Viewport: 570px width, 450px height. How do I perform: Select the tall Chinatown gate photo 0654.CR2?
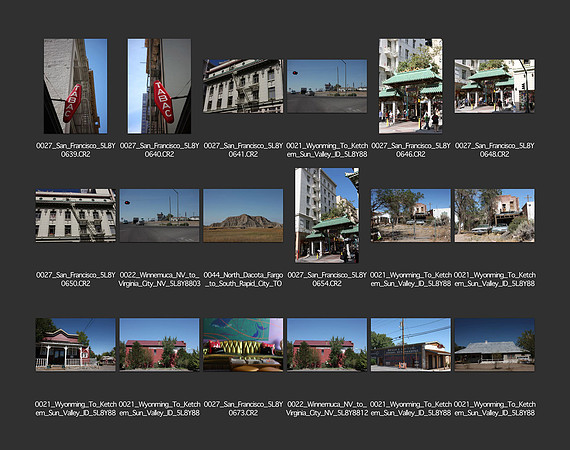pos(327,215)
